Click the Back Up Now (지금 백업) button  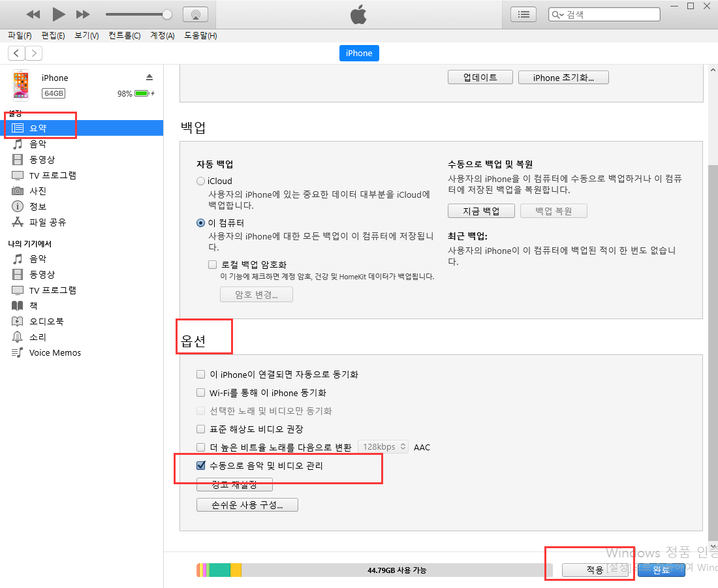click(481, 211)
